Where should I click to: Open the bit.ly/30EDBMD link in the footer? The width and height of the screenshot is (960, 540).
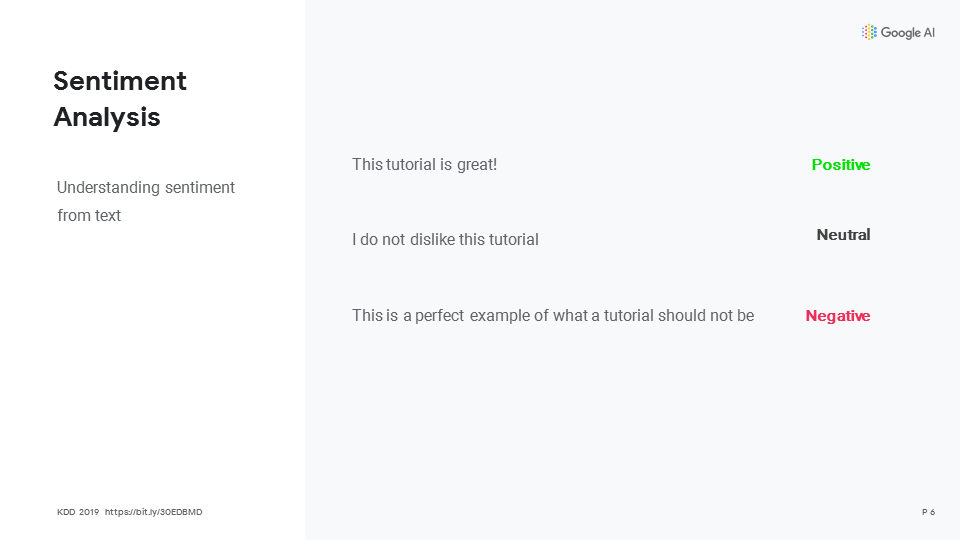(153, 512)
